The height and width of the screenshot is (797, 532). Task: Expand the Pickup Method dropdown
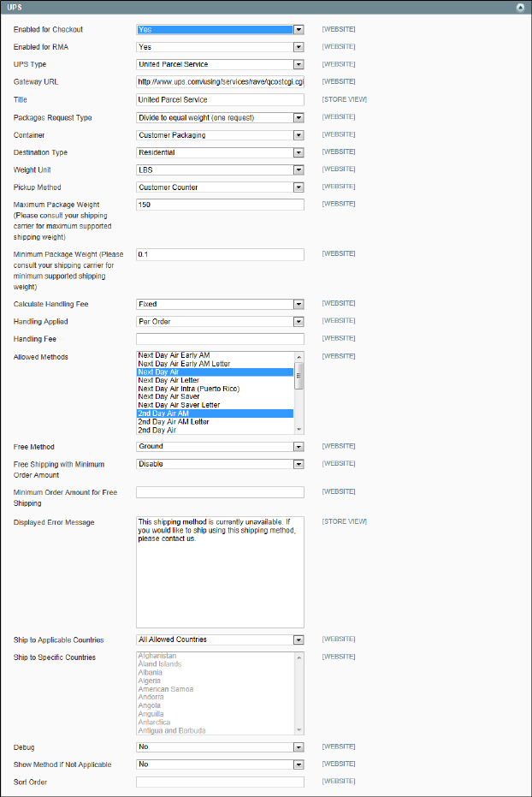(x=221, y=187)
